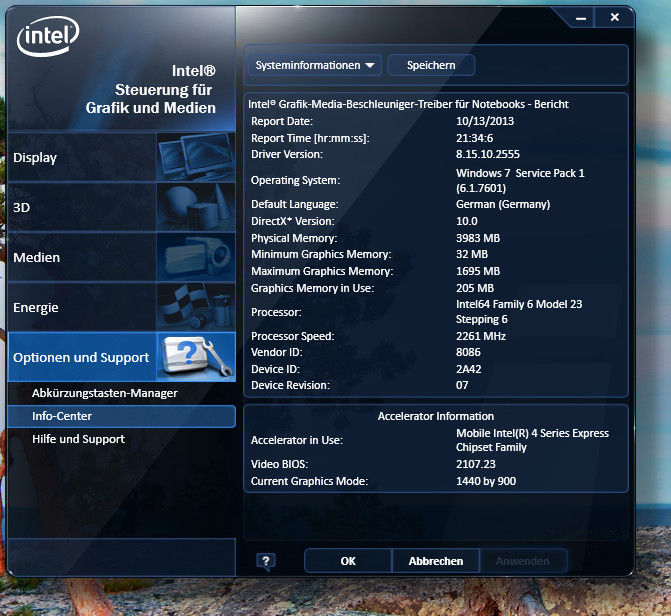Click the Energie checkered flag icon
This screenshot has height=616, width=671.
click(196, 307)
